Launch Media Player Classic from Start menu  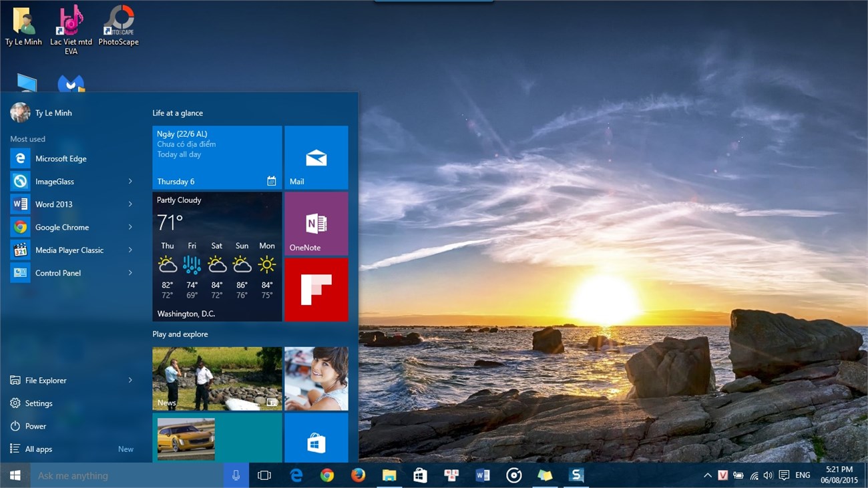point(72,250)
